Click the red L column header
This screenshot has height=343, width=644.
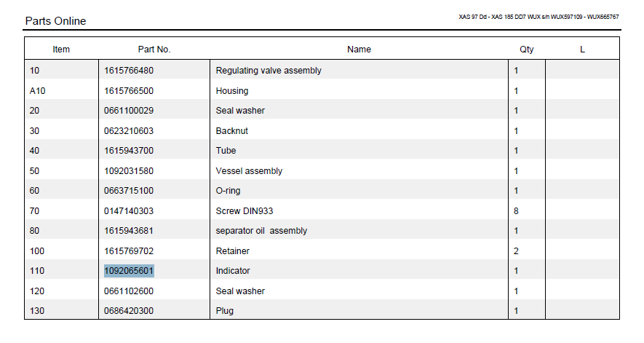582,50
